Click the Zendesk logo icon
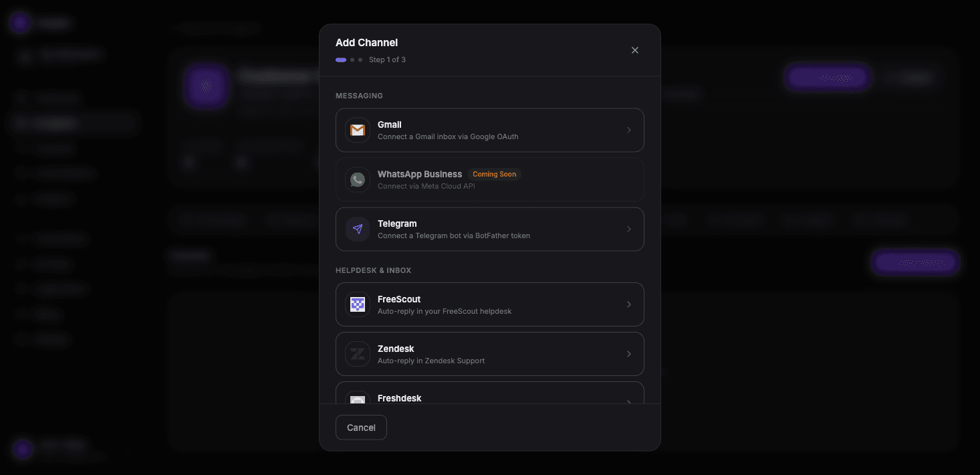 tap(358, 354)
